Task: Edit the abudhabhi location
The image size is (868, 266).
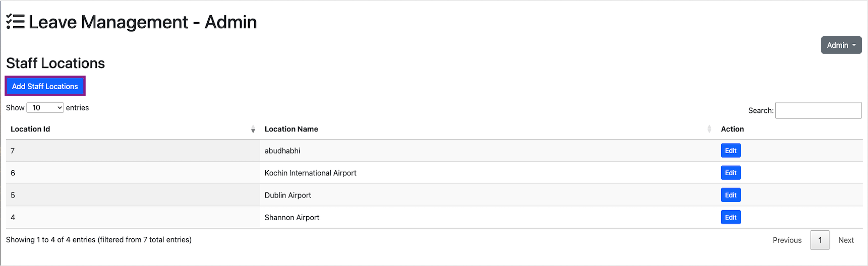Action: coord(730,151)
